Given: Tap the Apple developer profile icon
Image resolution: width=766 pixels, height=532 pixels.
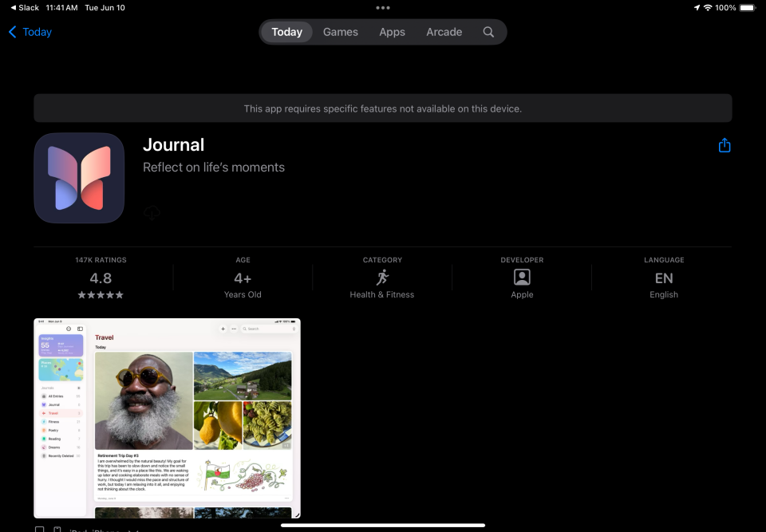Looking at the screenshot, I should tap(522, 277).
